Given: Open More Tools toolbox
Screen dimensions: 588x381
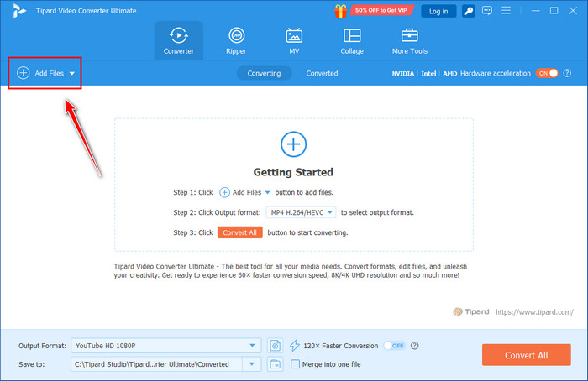Looking at the screenshot, I should point(409,40).
